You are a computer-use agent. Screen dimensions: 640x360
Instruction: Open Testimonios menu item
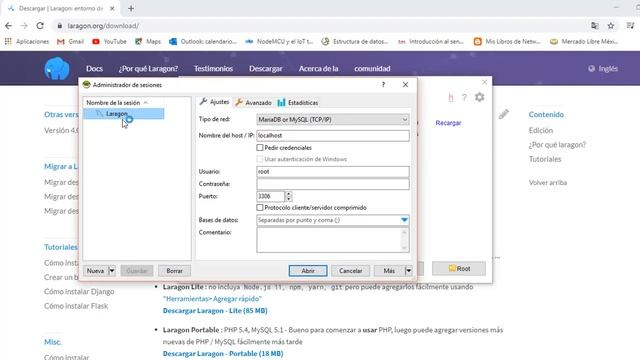pyautogui.click(x=213, y=69)
